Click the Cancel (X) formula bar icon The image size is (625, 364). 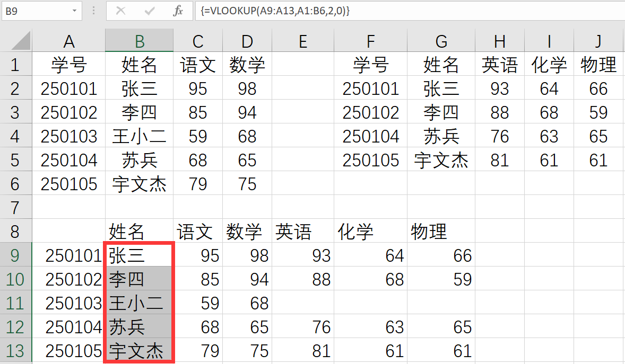pyautogui.click(x=120, y=11)
